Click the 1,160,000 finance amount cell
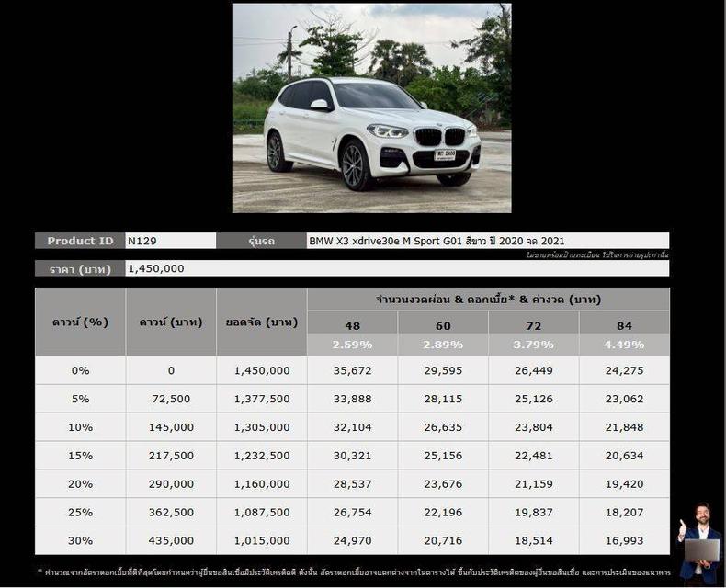This screenshot has width=726, height=588. click(262, 484)
